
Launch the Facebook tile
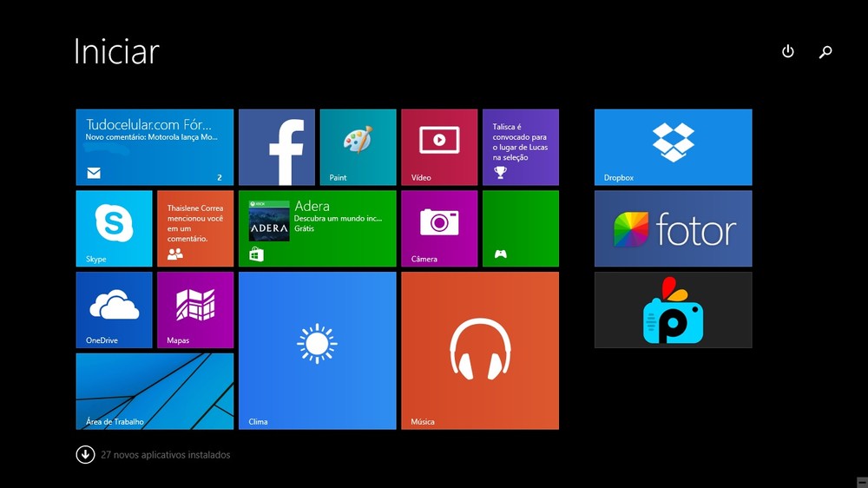[277, 147]
